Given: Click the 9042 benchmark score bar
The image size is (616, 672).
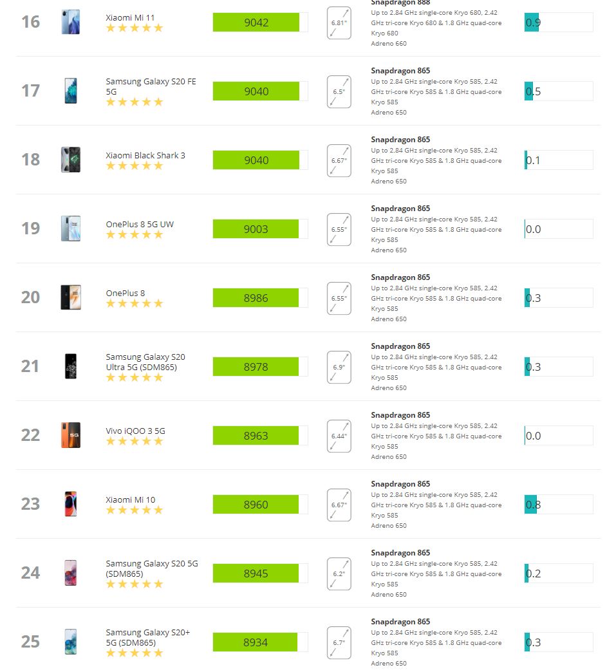Looking at the screenshot, I should click(x=256, y=23).
